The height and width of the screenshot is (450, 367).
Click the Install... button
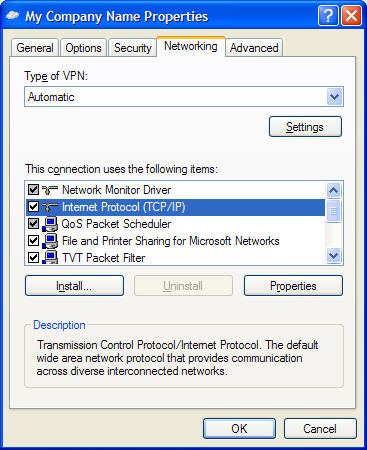coord(74,286)
